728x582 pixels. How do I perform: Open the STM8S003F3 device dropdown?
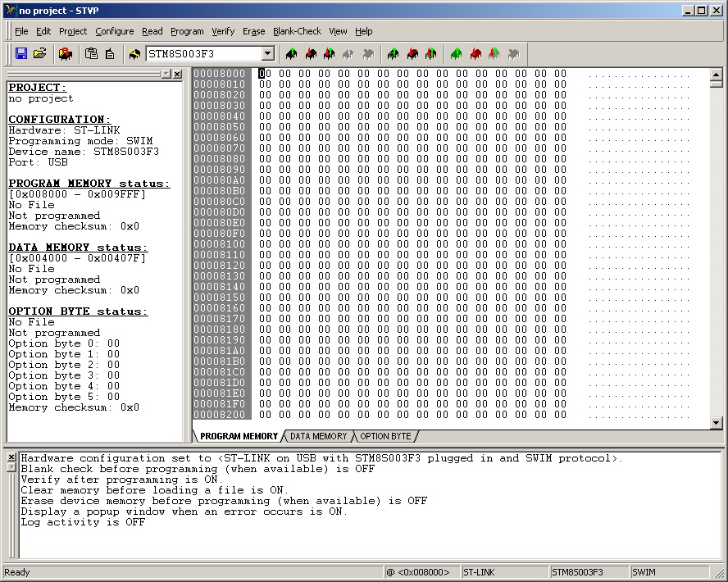point(267,54)
